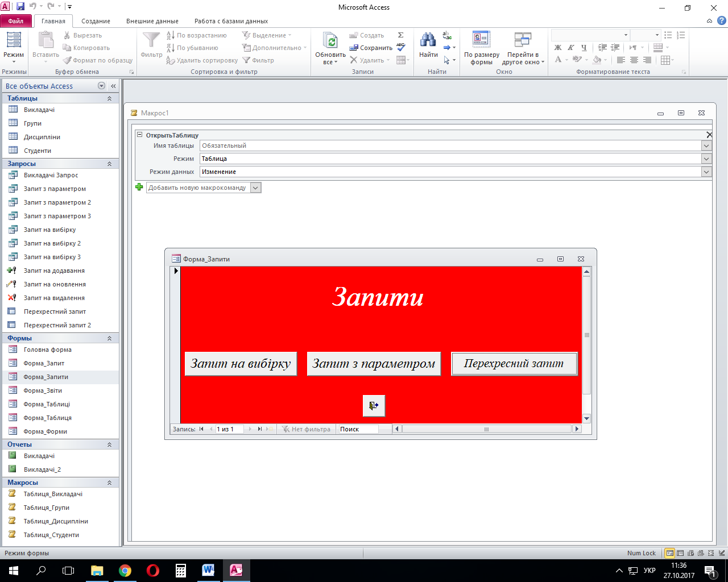Open Имя таблицы dropdown in macro
This screenshot has width=728, height=582.
[x=706, y=145]
